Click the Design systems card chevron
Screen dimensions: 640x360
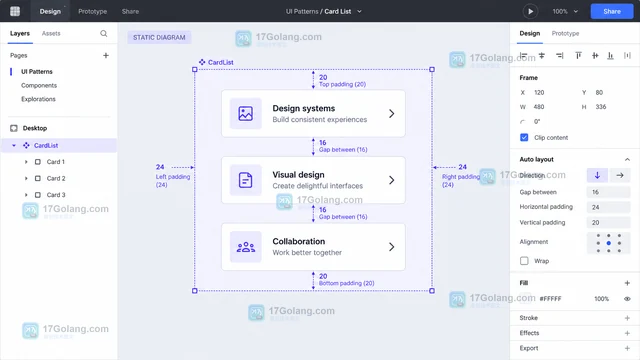tap(391, 113)
